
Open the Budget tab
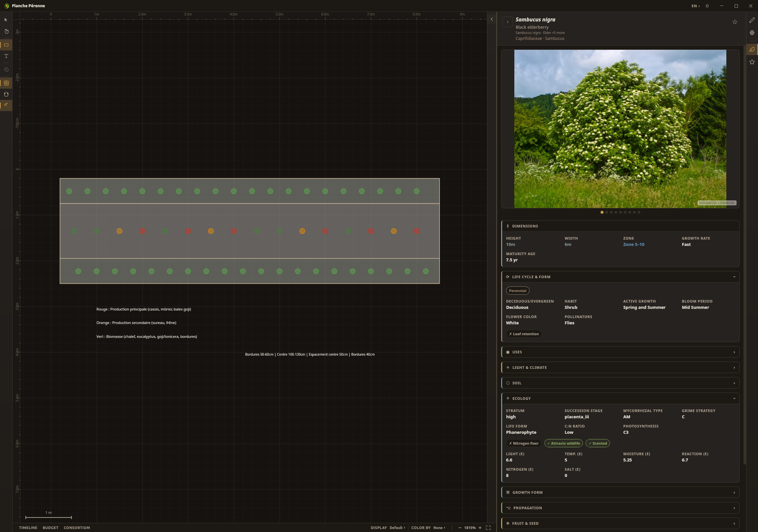pos(50,528)
